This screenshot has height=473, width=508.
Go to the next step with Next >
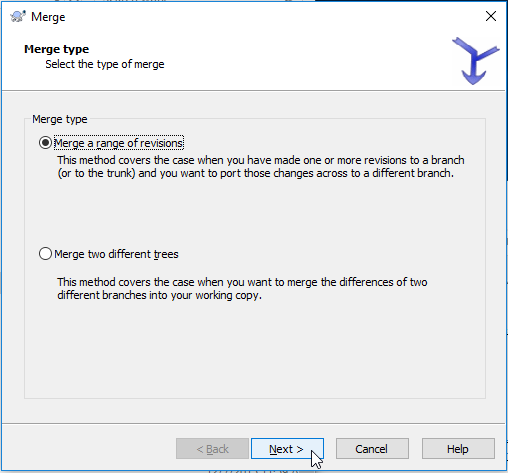click(287, 449)
